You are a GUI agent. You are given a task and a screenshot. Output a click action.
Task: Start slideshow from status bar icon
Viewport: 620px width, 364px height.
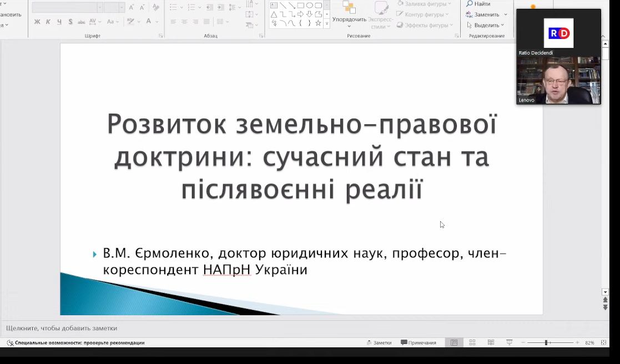[x=509, y=343]
